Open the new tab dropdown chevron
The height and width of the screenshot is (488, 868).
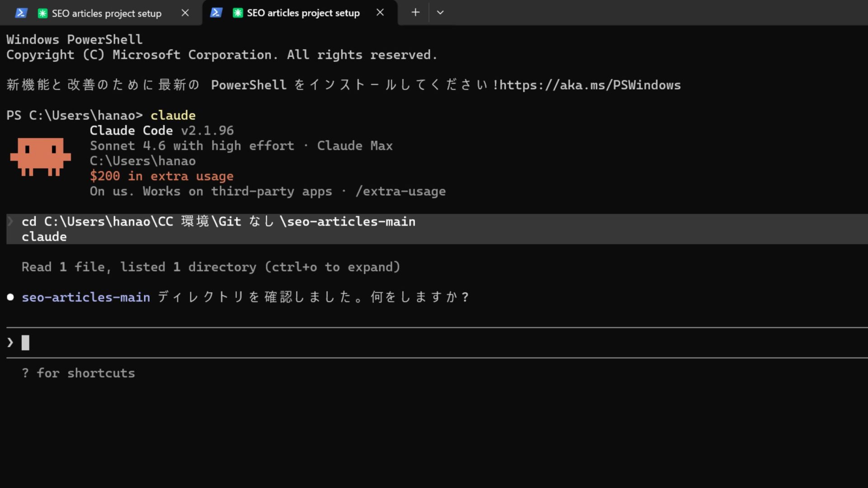click(x=440, y=13)
